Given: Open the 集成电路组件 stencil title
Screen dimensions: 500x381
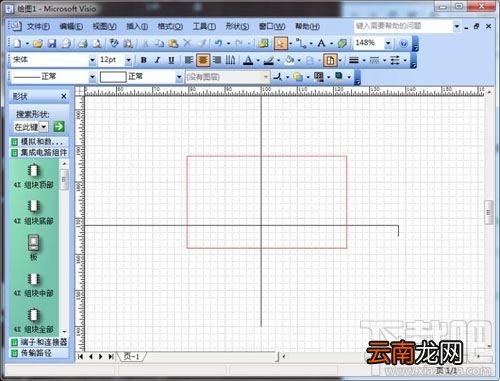Looking at the screenshot, I should [39, 153].
